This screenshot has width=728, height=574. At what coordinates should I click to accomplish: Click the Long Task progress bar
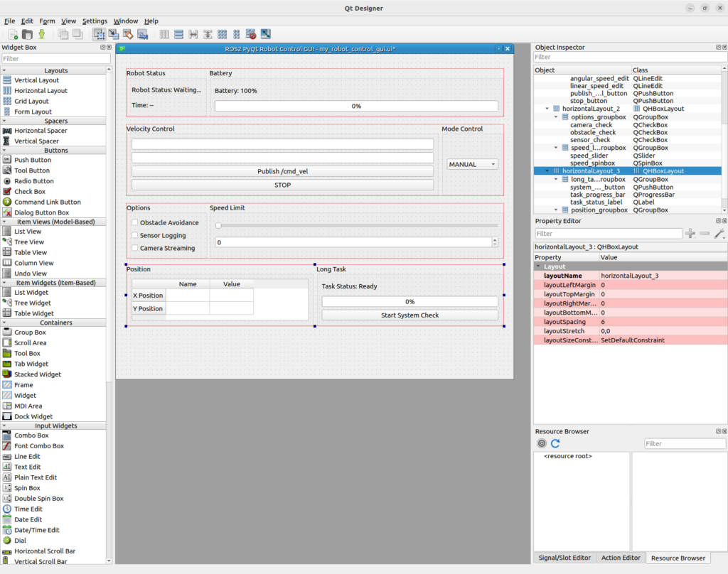[x=409, y=302]
